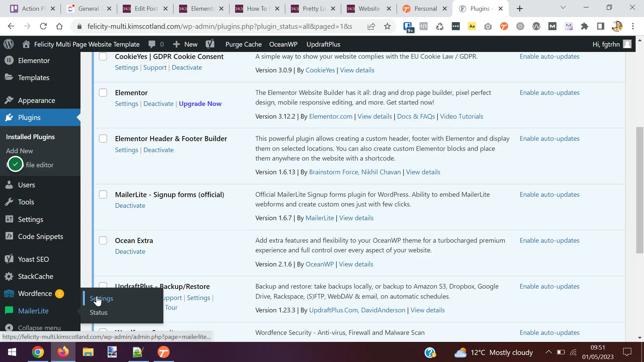The height and width of the screenshot is (362, 644).
Task: Collapse the admin sidebar menu
Action: pos(33,327)
